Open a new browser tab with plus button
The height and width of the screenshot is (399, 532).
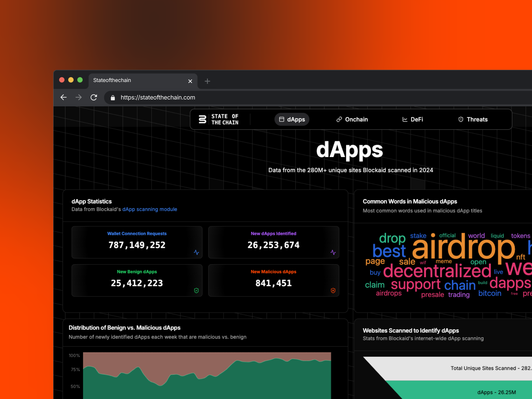pyautogui.click(x=207, y=81)
